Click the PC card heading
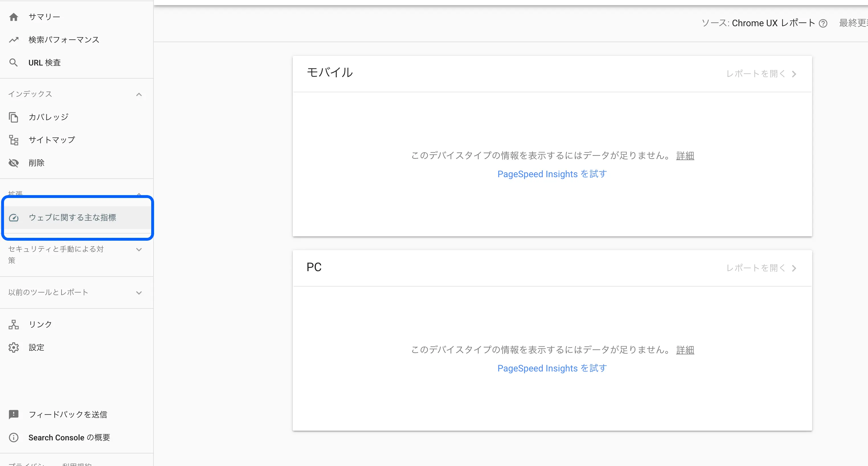Image resolution: width=868 pixels, height=466 pixels. point(314,267)
